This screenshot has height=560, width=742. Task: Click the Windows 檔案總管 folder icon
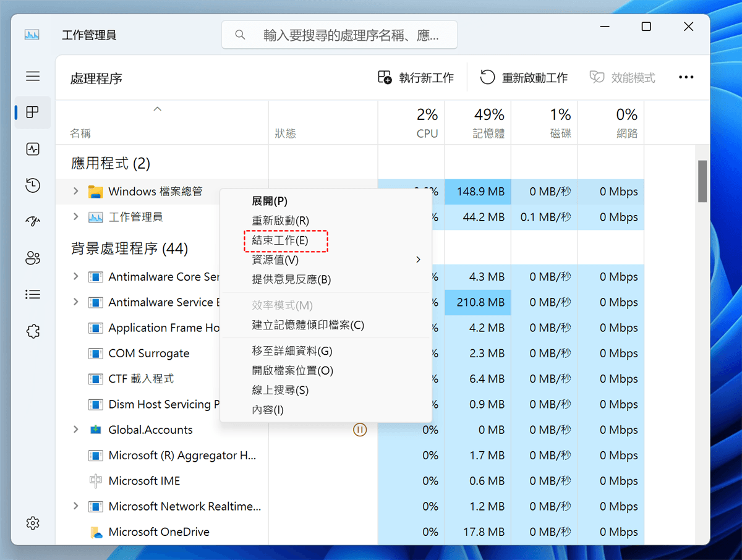coord(95,192)
